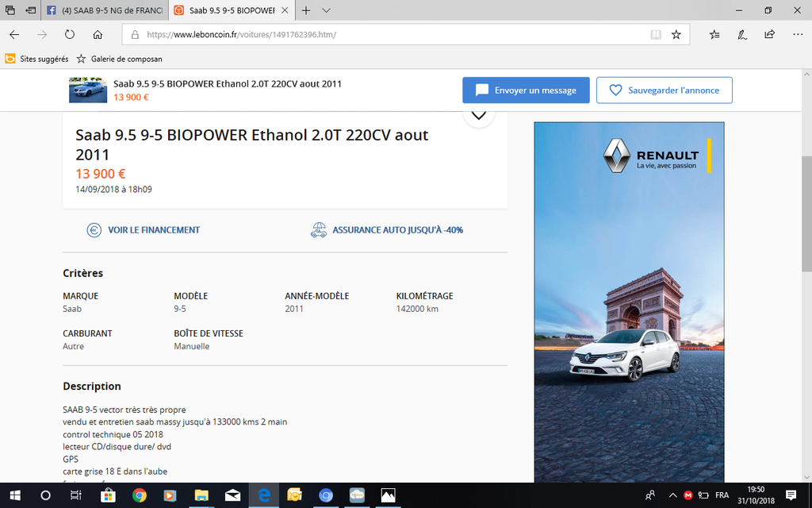Image resolution: width=812 pixels, height=508 pixels.
Task: Open the ASSURANCE AUTO JUSQU'À -40% link
Action: tap(398, 229)
